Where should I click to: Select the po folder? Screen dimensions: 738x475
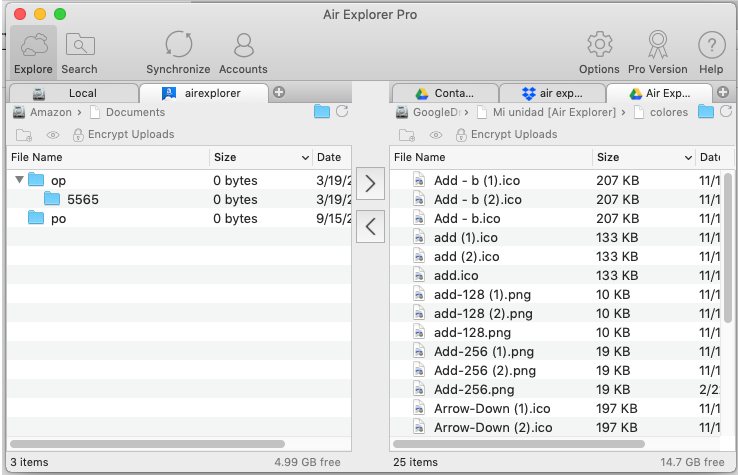coord(179,218)
